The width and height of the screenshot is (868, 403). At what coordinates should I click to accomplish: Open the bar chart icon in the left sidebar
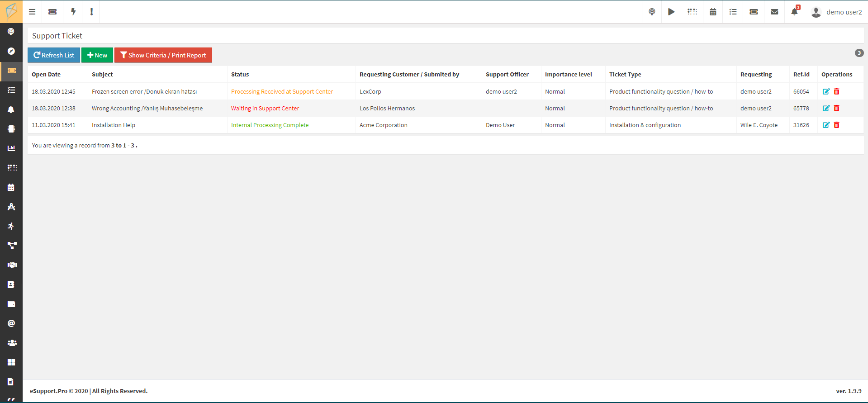pos(11,148)
